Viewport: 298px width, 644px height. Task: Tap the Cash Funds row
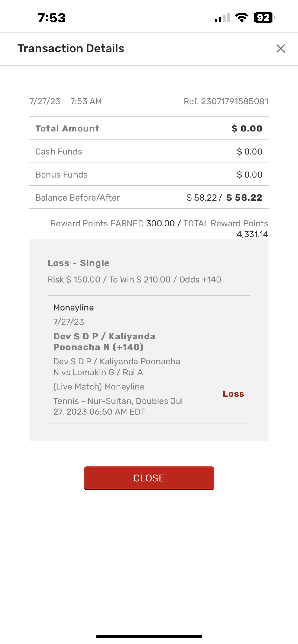pyautogui.click(x=149, y=152)
